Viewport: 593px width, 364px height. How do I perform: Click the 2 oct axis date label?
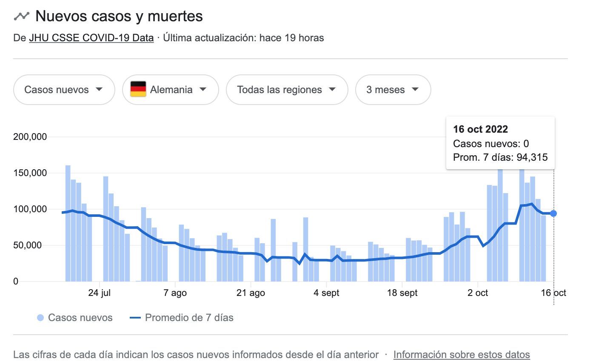[477, 293]
